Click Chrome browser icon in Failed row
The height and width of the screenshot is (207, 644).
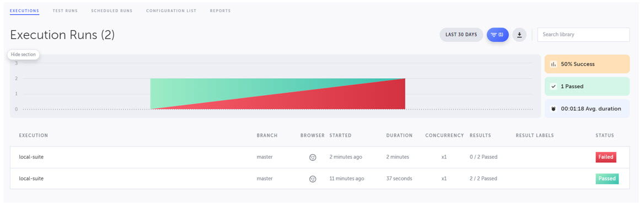click(x=313, y=157)
